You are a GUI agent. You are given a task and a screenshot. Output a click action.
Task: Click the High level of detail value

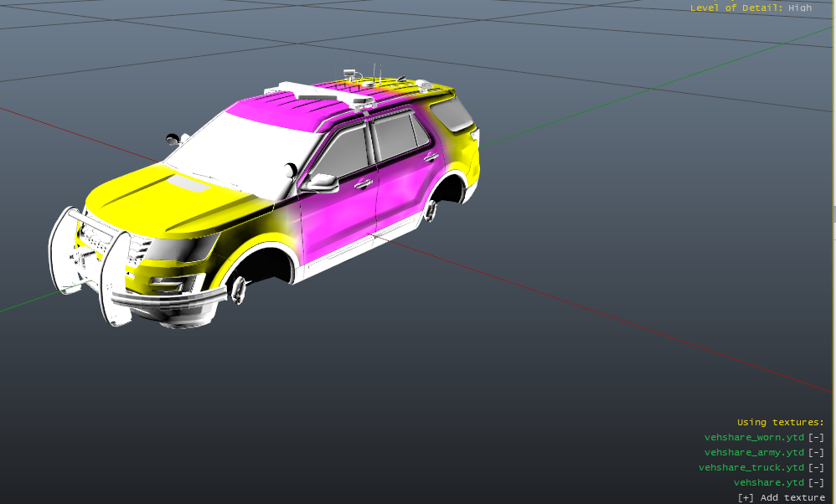point(800,8)
